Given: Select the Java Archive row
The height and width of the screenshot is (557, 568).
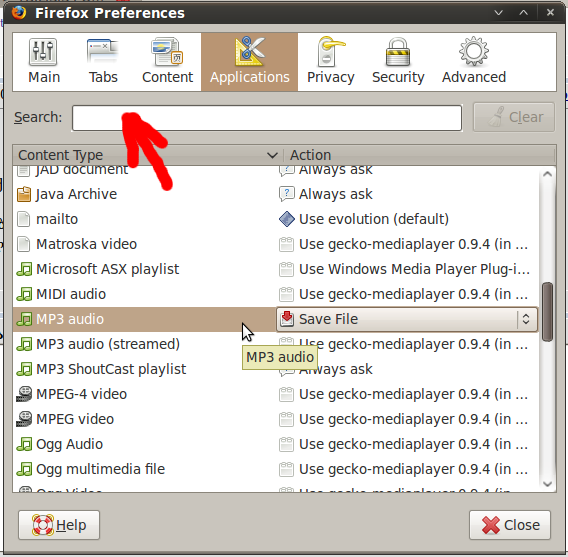Looking at the screenshot, I should (x=276, y=194).
